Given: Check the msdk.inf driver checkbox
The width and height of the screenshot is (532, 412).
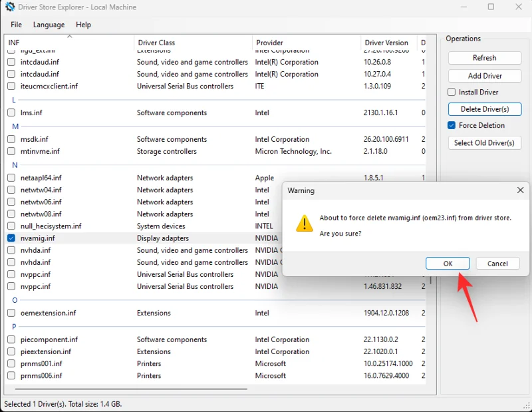Looking at the screenshot, I should (11, 139).
